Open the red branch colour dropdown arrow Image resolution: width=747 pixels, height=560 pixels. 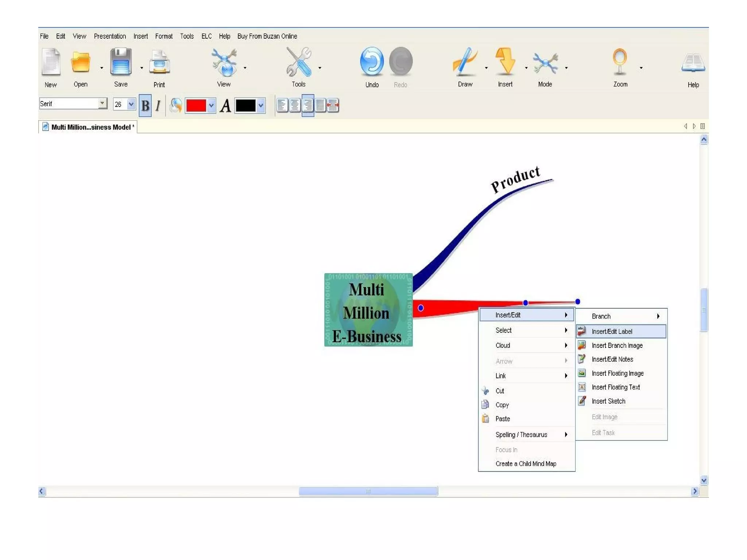[211, 106]
